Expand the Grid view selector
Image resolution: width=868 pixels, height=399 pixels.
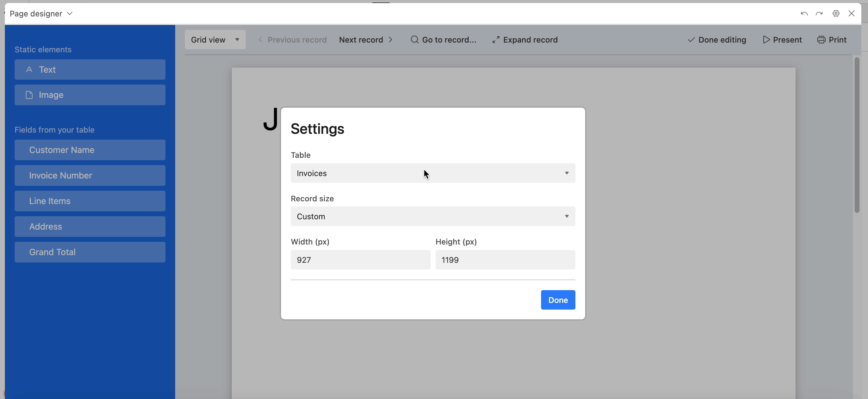pos(215,40)
